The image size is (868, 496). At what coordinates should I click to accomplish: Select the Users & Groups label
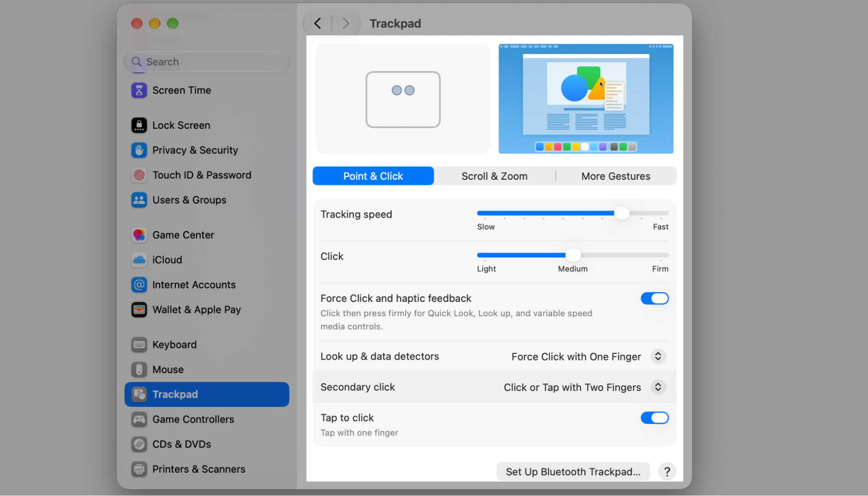tap(189, 200)
